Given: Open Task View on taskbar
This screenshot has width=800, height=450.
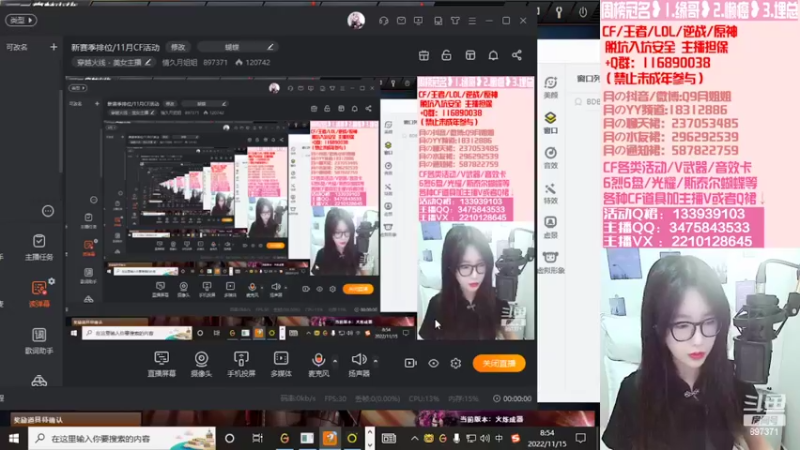Looking at the screenshot, I should [257, 438].
